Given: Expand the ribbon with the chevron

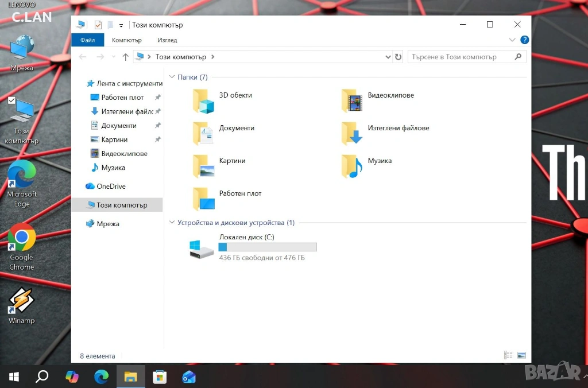Looking at the screenshot, I should (512, 40).
